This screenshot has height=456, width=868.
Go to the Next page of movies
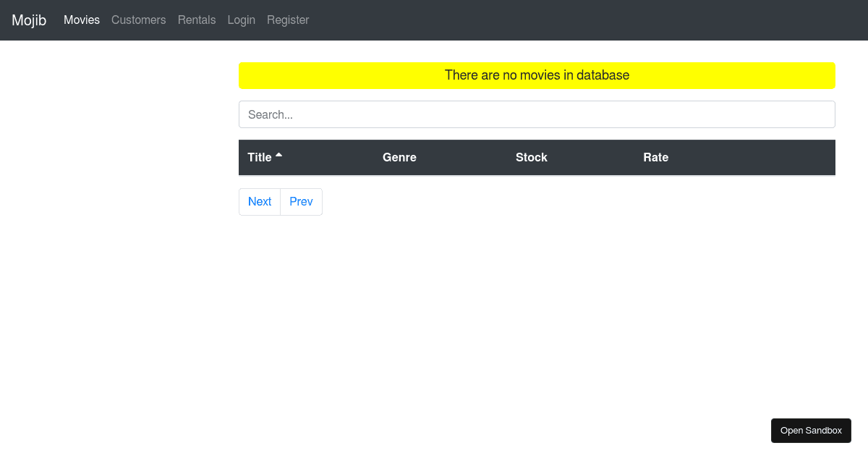pyautogui.click(x=259, y=201)
